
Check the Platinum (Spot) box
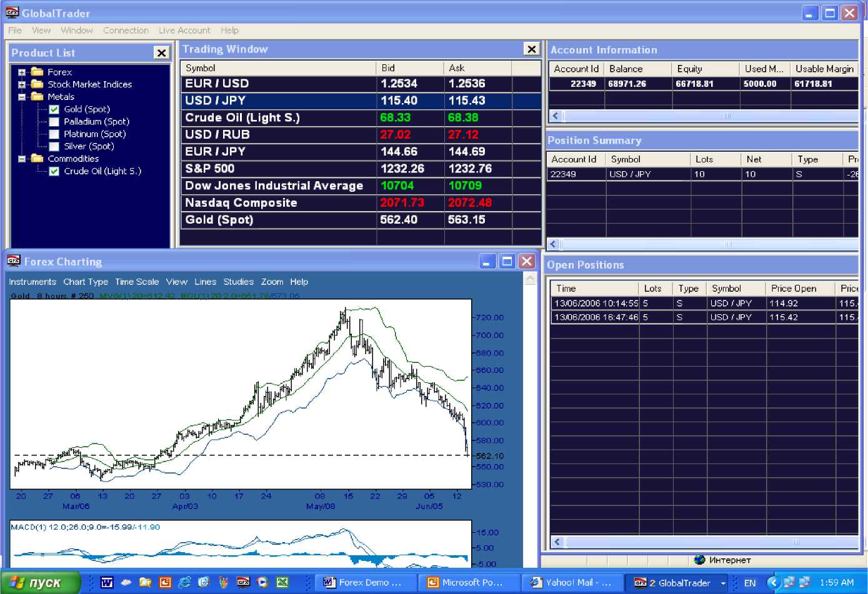tap(54, 134)
